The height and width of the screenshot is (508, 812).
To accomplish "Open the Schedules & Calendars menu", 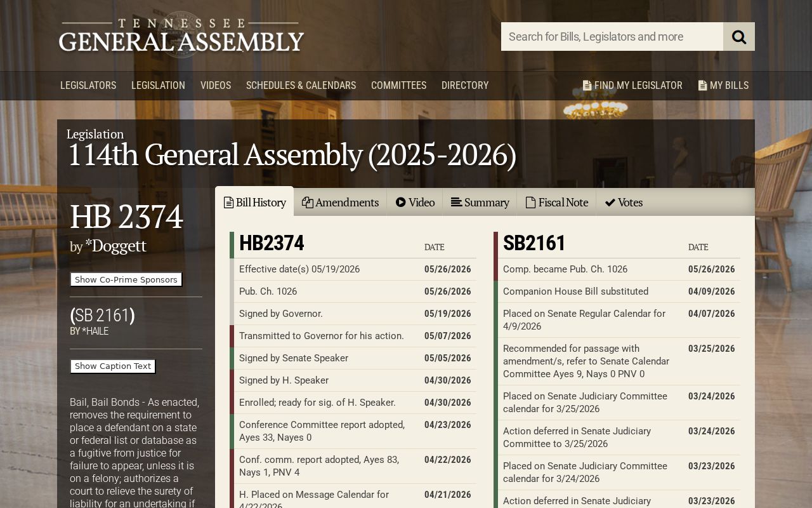I will click(301, 85).
